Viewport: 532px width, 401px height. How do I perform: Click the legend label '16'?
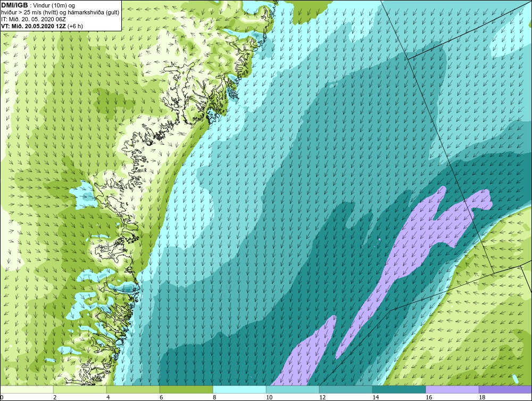pos(429,397)
